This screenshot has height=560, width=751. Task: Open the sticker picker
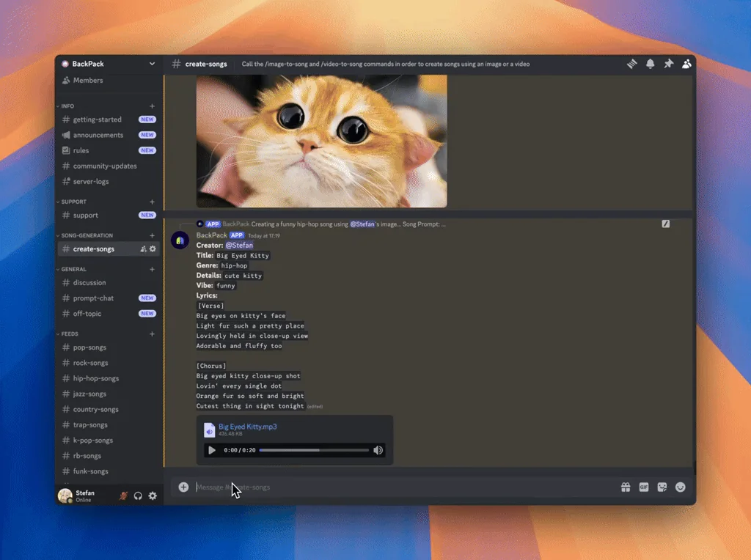click(x=662, y=487)
